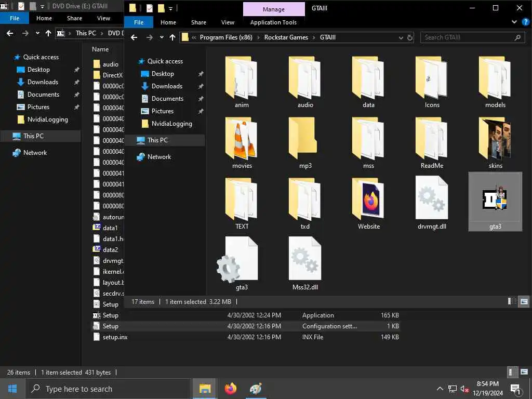This screenshot has width=532, height=399.
Task: Go back in GTAIII window
Action: pos(134,37)
